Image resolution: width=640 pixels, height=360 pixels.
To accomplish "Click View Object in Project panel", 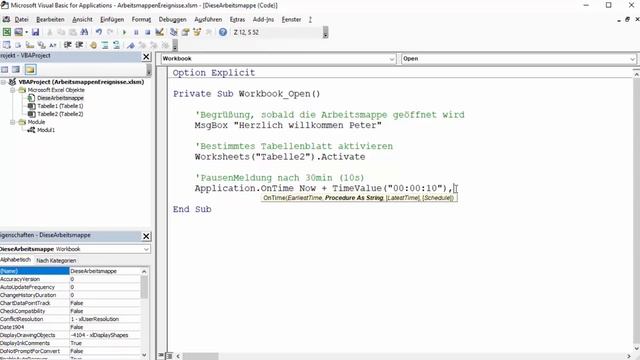I will [x=16, y=69].
